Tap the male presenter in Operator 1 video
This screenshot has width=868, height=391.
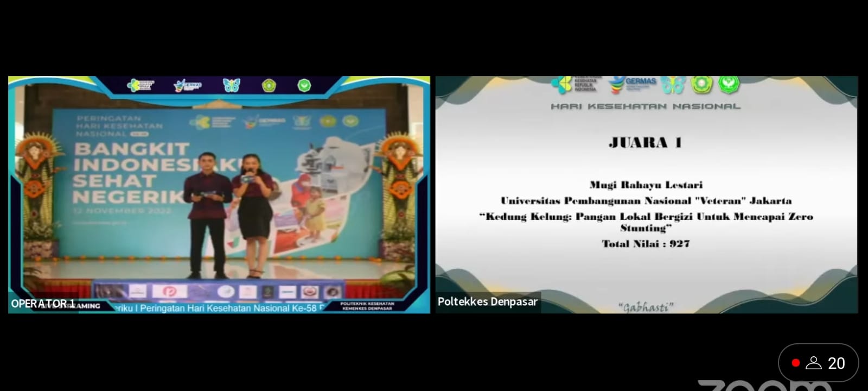click(x=207, y=212)
